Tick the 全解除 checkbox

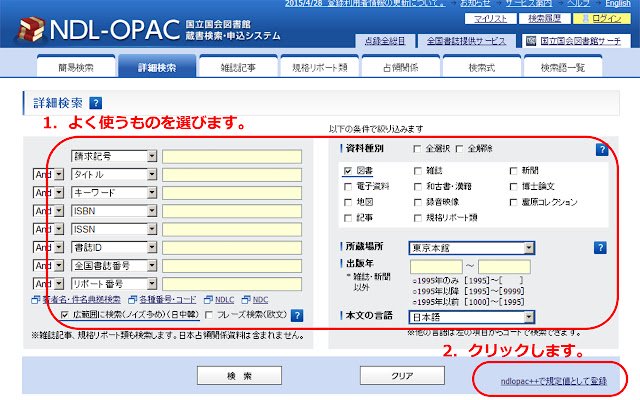459,149
